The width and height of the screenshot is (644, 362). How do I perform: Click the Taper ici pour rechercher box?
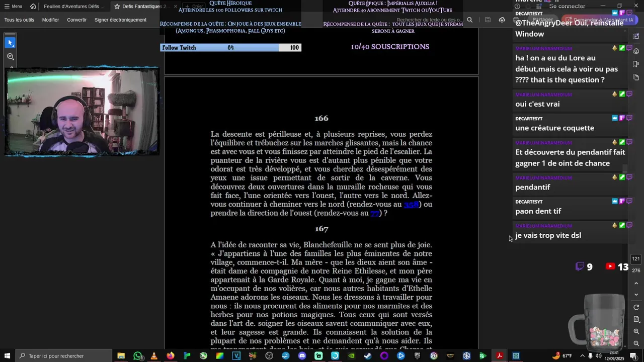(63, 355)
